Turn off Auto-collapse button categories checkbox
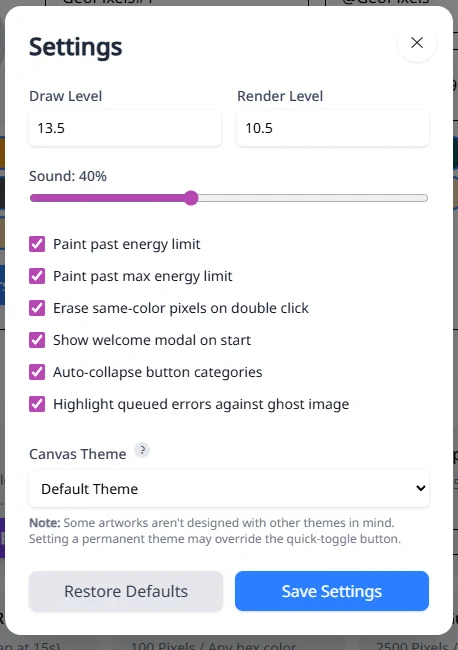This screenshot has height=650, width=458. (37, 372)
